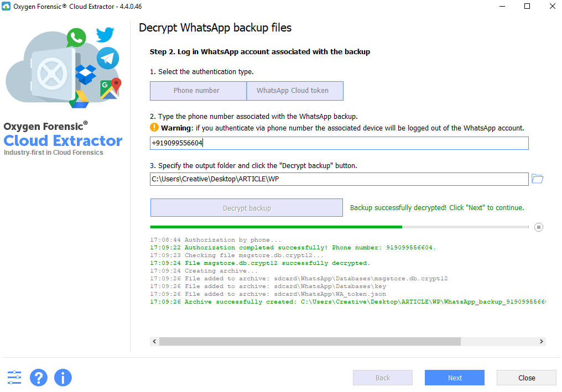Stop the decryption process icon
Screen dimensions: 562x392
click(x=538, y=227)
